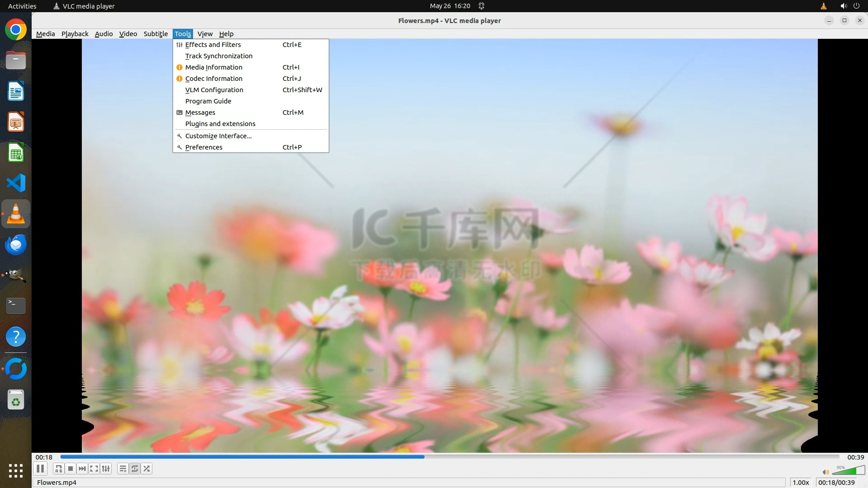Viewport: 868px width, 488px height.
Task: Show extended settings from the toolbar
Action: 106,469
